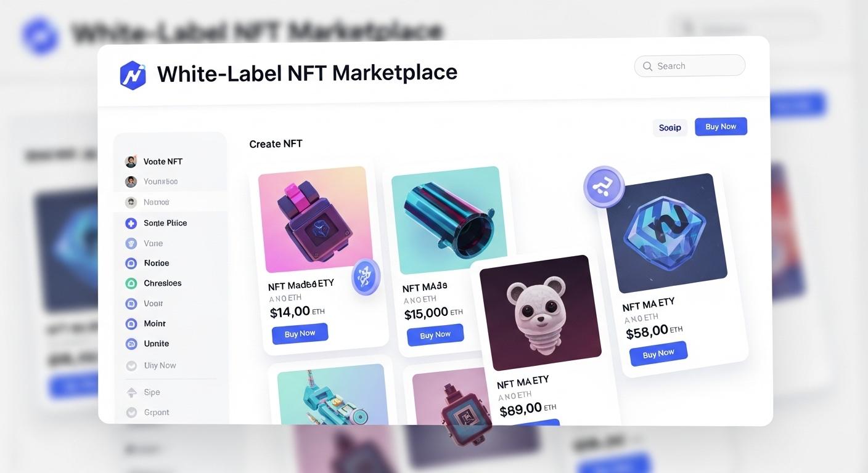Click the round purple badge above blue gem card

[604, 187]
